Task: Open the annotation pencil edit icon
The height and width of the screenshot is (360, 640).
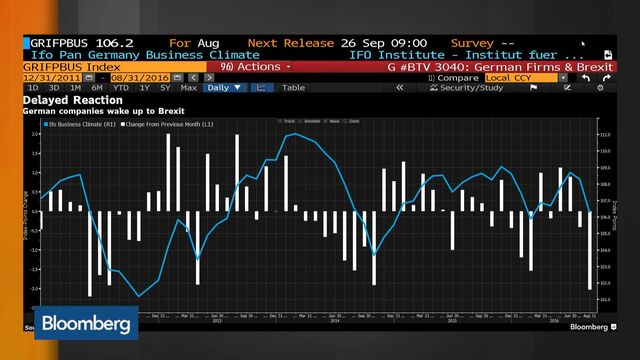Action: [567, 88]
